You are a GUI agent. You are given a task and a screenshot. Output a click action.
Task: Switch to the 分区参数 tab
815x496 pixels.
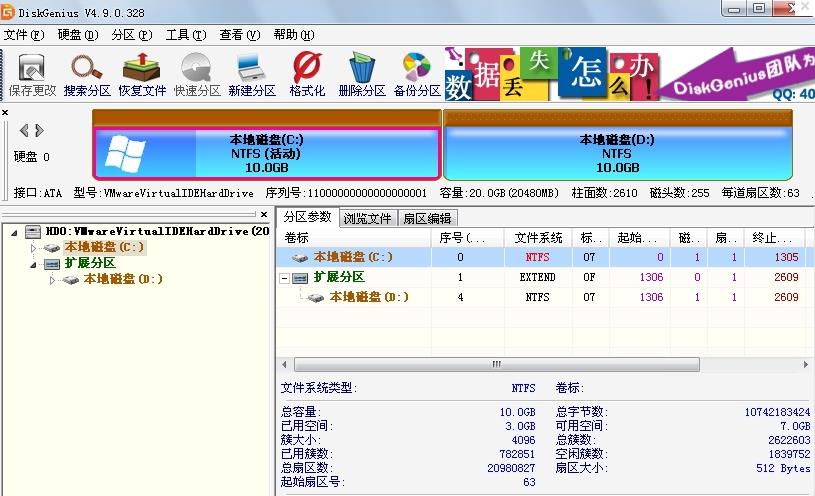pyautogui.click(x=307, y=217)
